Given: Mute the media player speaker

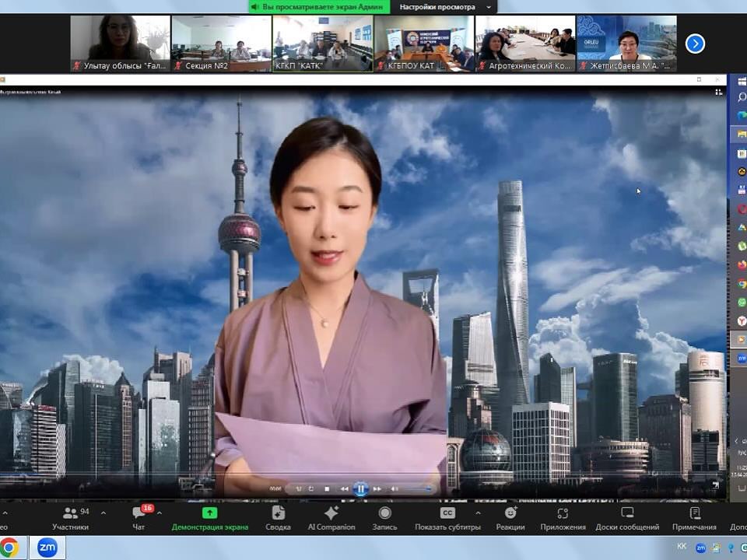Looking at the screenshot, I should point(394,488).
